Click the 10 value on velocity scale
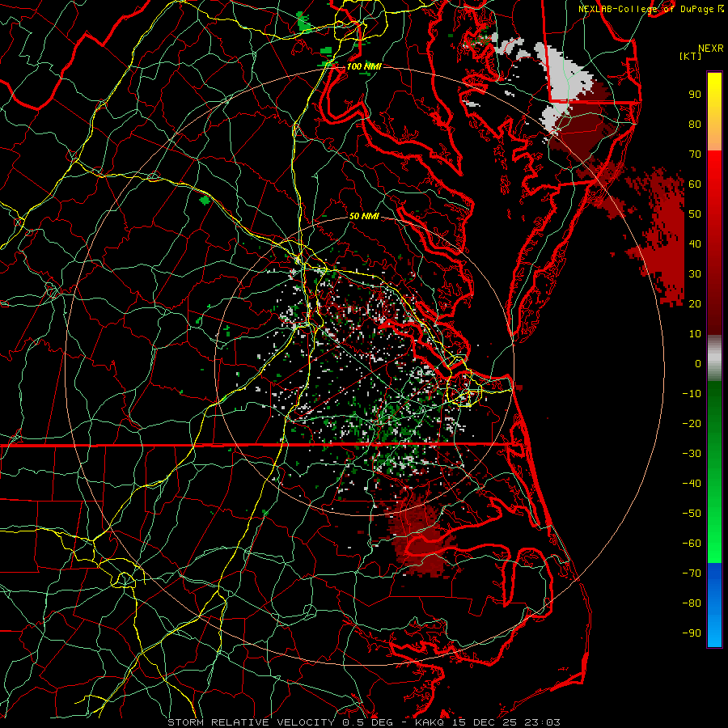Screen dimensions: 728x728 (695, 334)
